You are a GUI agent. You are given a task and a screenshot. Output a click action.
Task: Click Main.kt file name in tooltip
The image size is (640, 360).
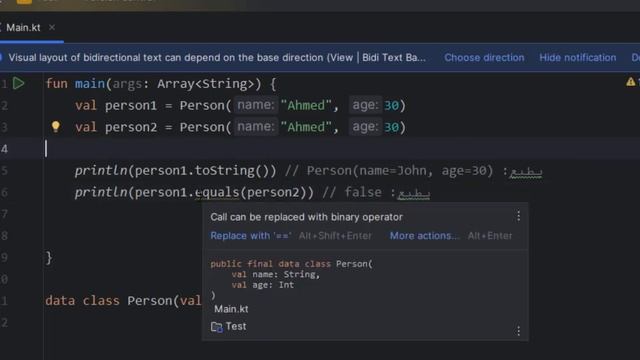click(231, 309)
